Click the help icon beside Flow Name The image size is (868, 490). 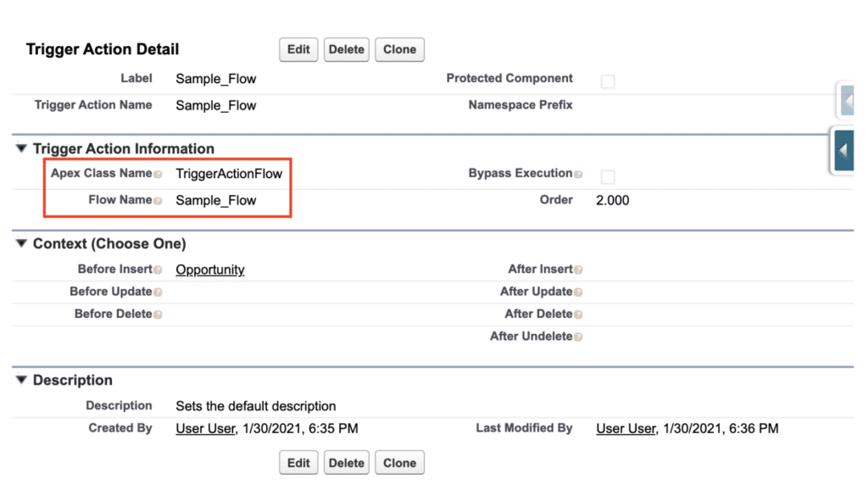tap(159, 201)
